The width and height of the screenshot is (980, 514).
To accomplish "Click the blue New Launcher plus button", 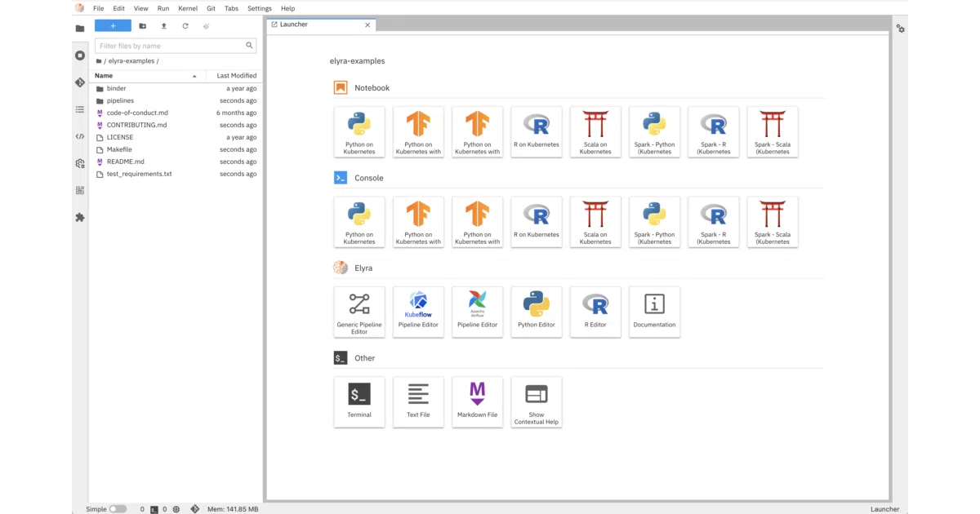I will [x=113, y=26].
